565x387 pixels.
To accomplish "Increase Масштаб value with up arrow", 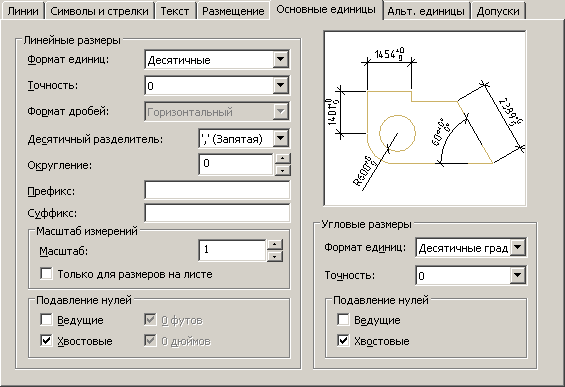I will [275, 245].
